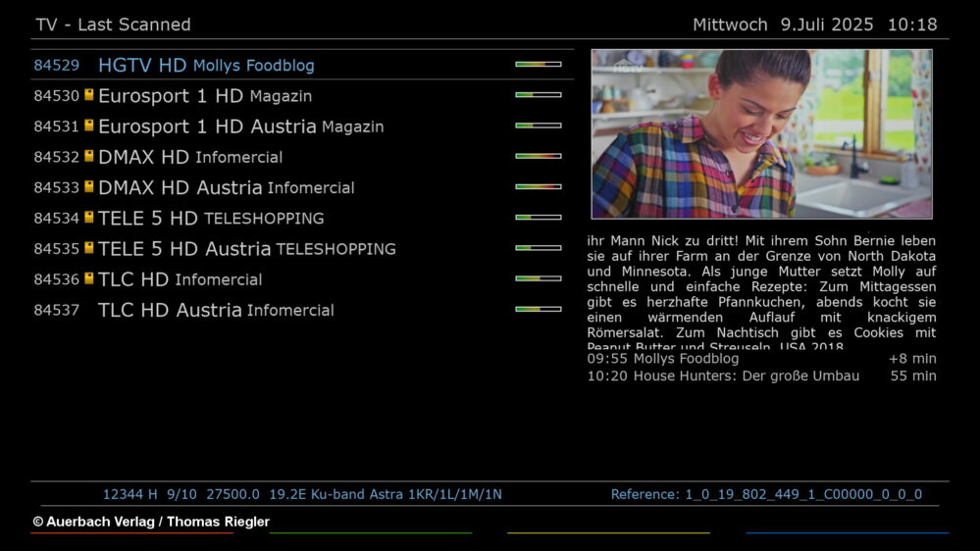Click transponder info 12344 H 27500.0
Viewport: 980px width, 551px height.
tap(302, 494)
